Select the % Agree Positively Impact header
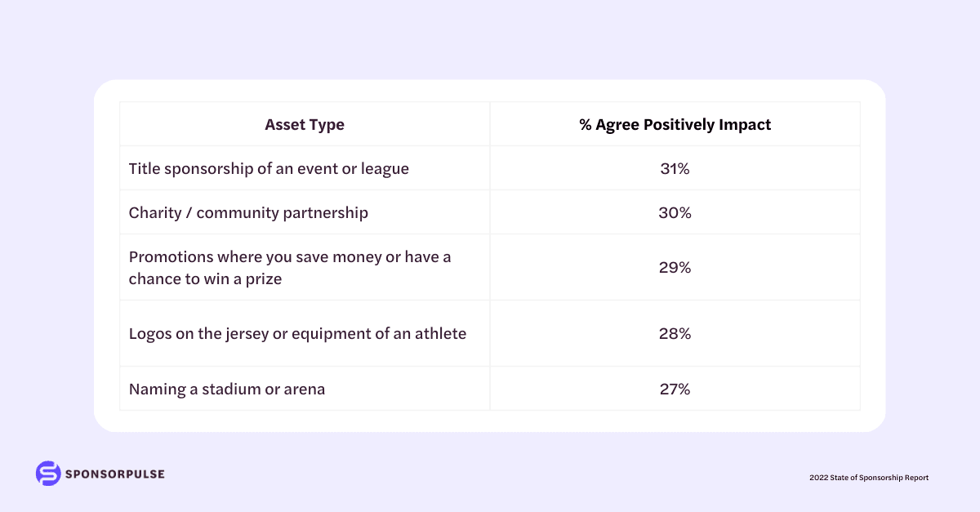Image resolution: width=980 pixels, height=512 pixels. coord(675,125)
